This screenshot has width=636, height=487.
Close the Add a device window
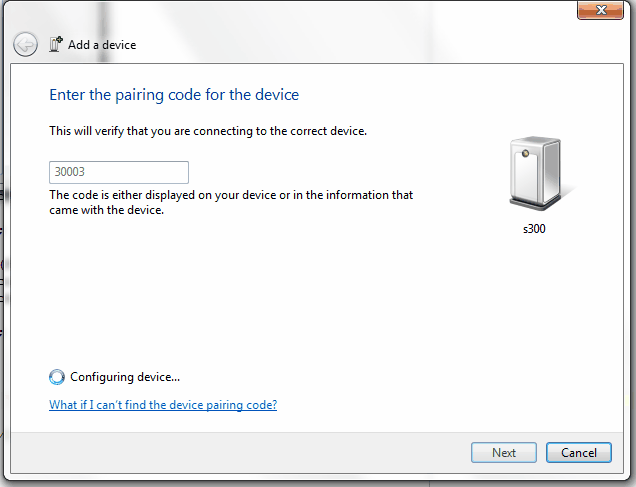tap(600, 10)
